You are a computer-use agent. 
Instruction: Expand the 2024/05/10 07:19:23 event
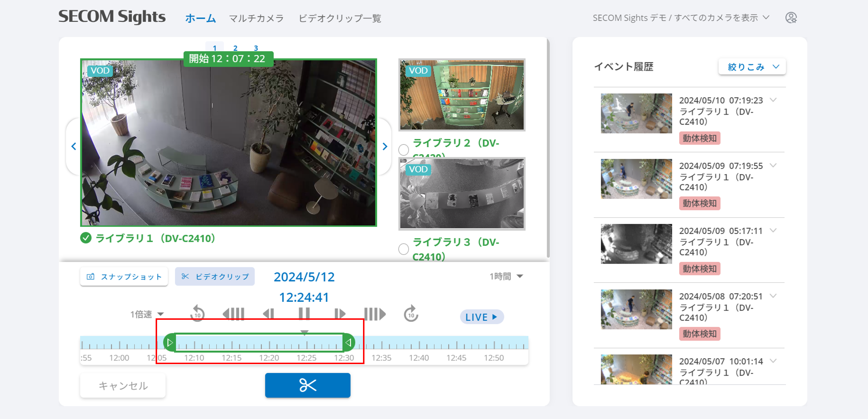pos(773,100)
